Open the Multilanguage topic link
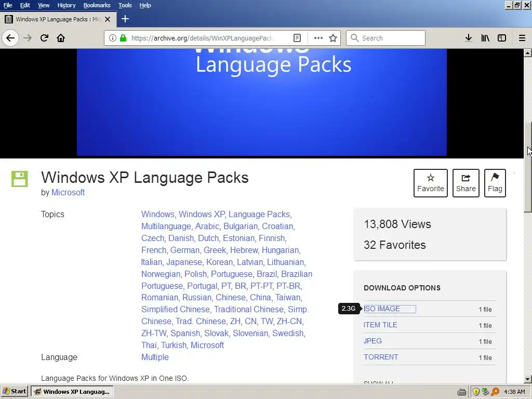 point(166,227)
